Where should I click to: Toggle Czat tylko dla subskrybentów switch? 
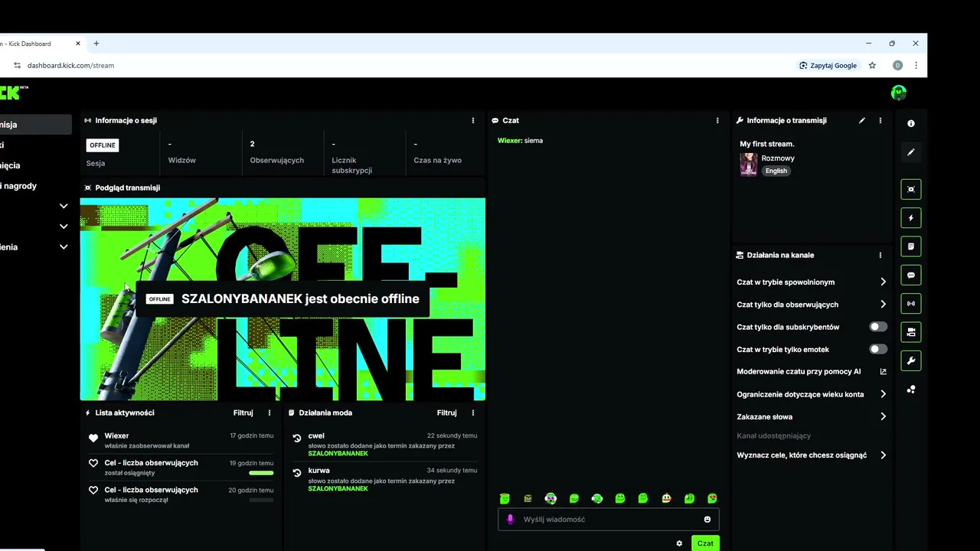point(878,327)
